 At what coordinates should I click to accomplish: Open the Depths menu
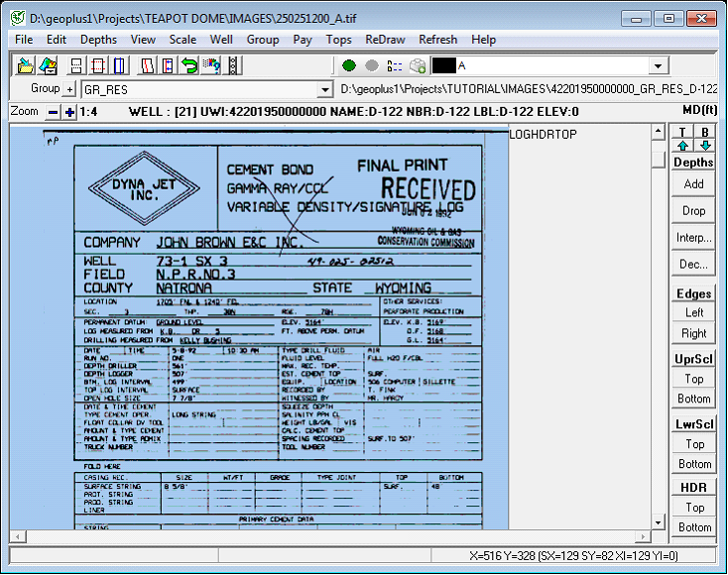98,40
